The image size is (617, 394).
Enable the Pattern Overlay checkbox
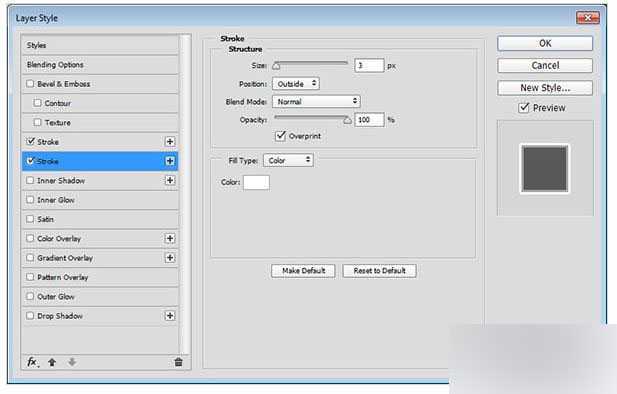pyautogui.click(x=30, y=277)
